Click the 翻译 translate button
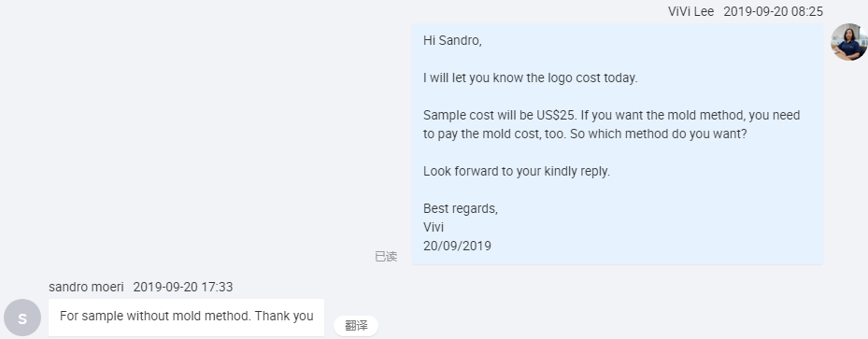Screen dimensions: 868x339 point(356,326)
